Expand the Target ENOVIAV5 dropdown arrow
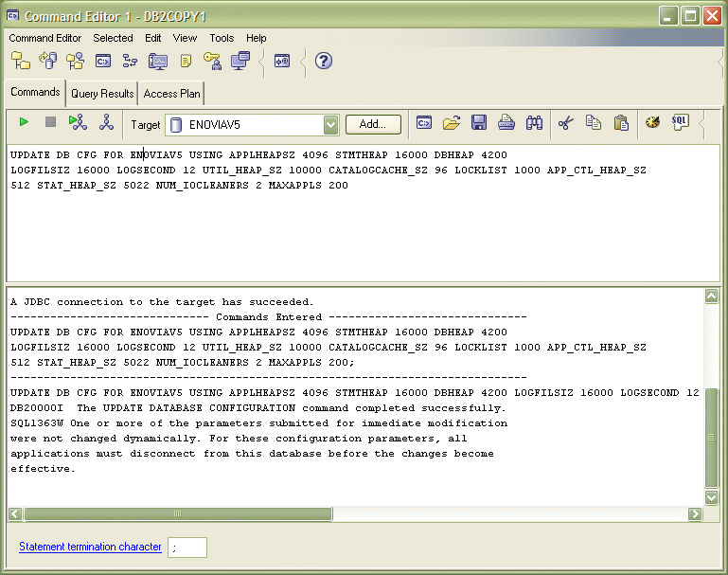Screen dimensions: 728x575 pos(330,124)
